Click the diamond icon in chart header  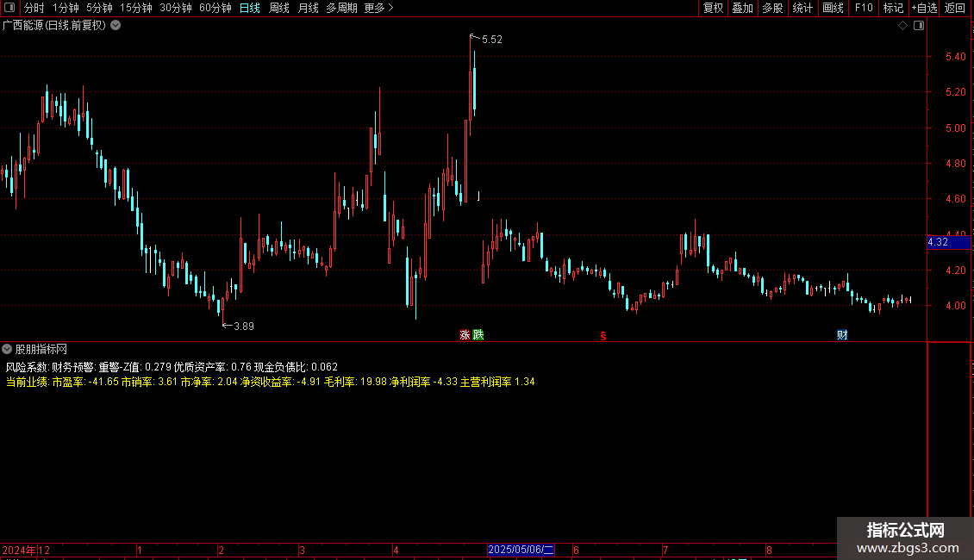[903, 26]
